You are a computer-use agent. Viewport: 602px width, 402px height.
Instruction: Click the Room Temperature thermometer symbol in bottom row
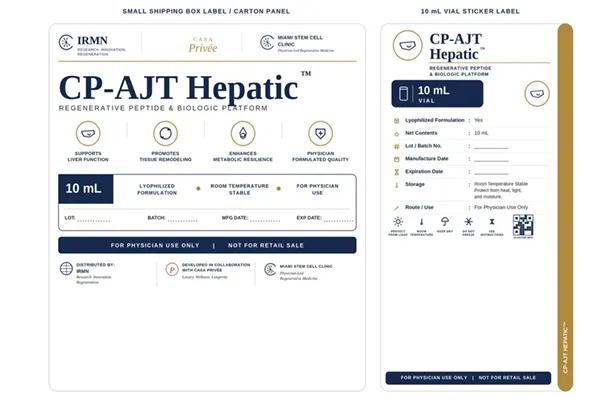pyautogui.click(x=422, y=222)
